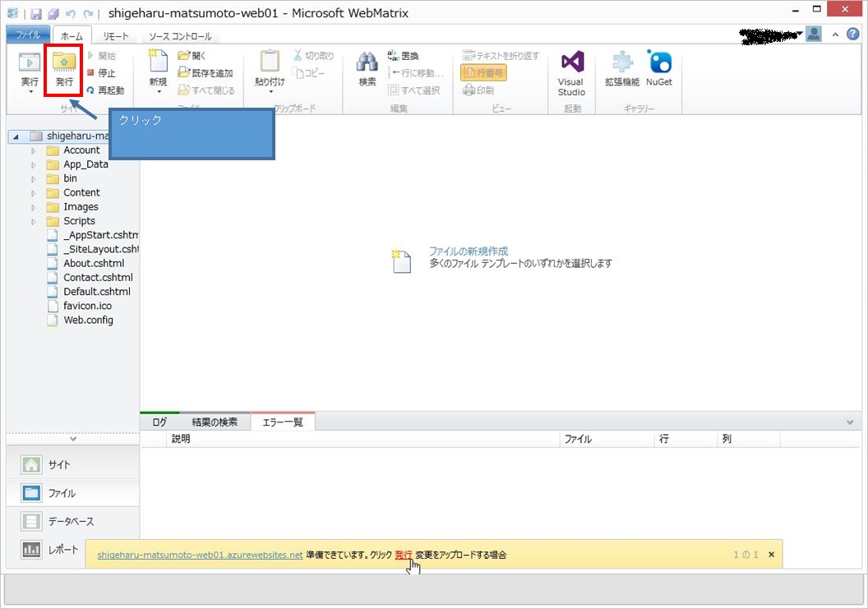The width and height of the screenshot is (868, 609).
Task: Restart the site with 再起動
Action: click(x=105, y=90)
